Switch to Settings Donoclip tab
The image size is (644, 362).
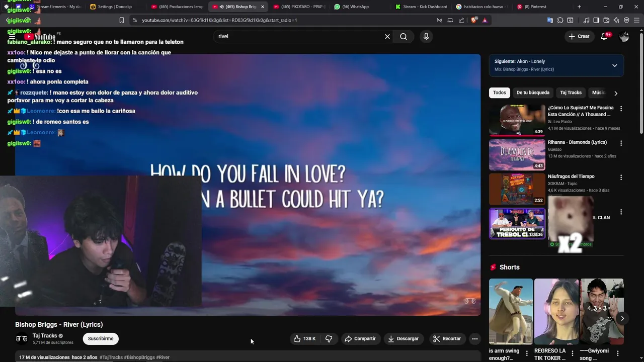tap(115, 7)
